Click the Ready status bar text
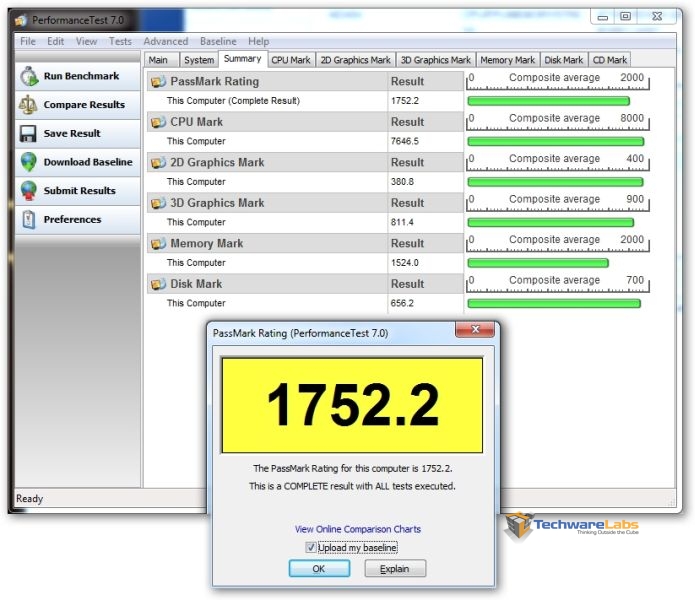The height and width of the screenshot is (600, 695). click(x=29, y=499)
